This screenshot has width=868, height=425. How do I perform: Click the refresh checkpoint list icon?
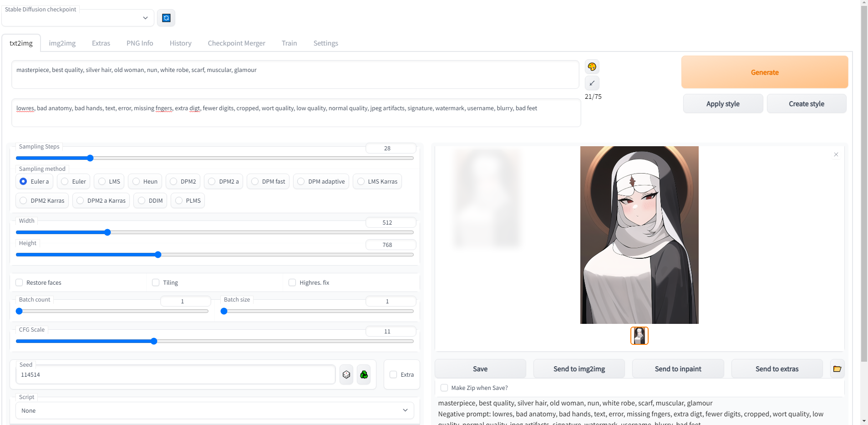click(166, 18)
